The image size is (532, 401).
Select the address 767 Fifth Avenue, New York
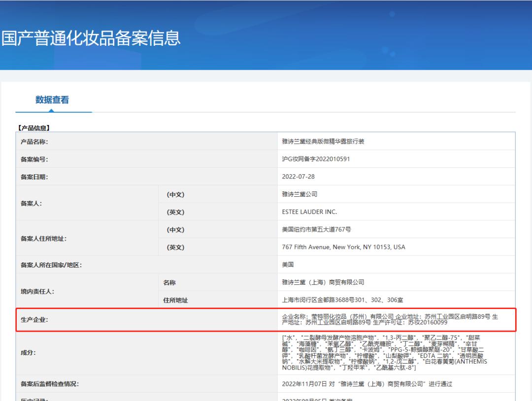[x=343, y=247]
